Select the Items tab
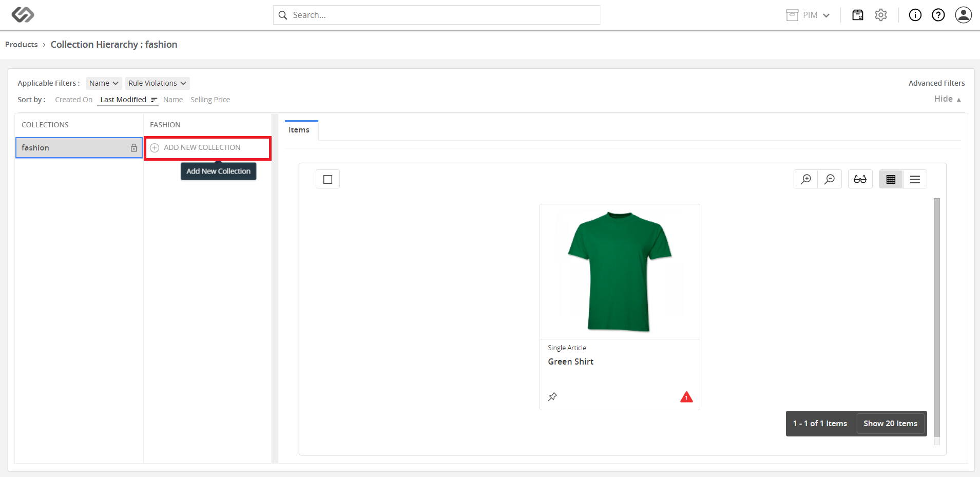Image resolution: width=980 pixels, height=477 pixels. click(299, 130)
